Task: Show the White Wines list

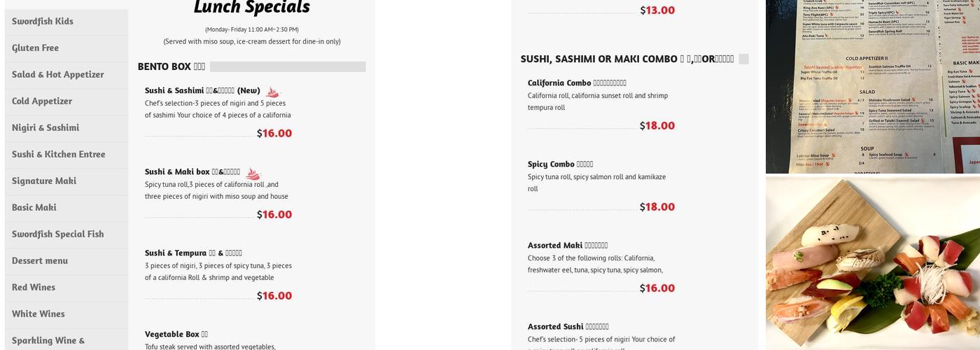Action: click(x=38, y=314)
